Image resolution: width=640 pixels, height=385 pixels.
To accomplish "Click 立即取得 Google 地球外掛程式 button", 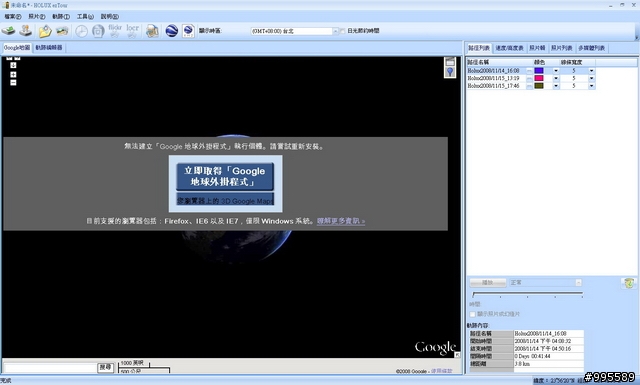I will click(225, 177).
